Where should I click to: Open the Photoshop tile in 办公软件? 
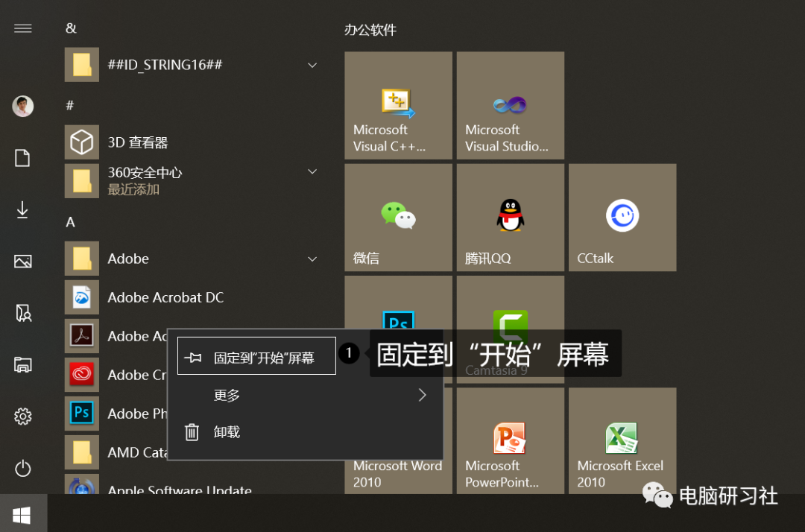click(x=398, y=303)
